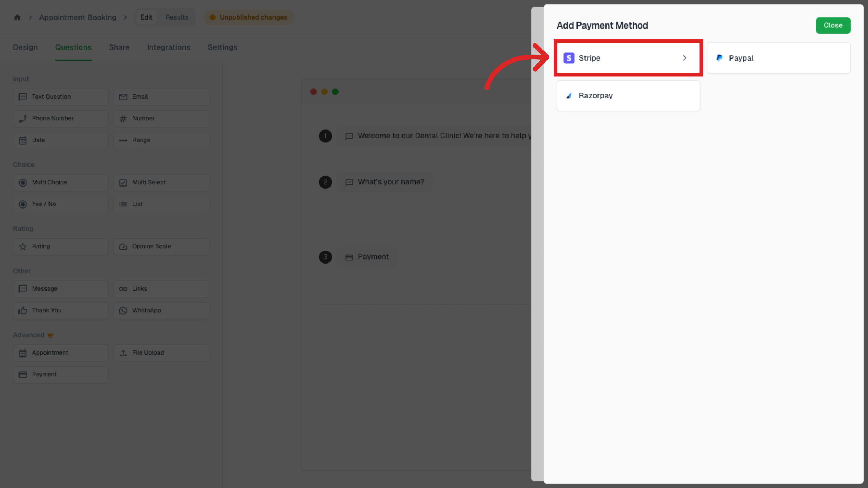
Task: Add a WhatsApp block
Action: point(161,311)
